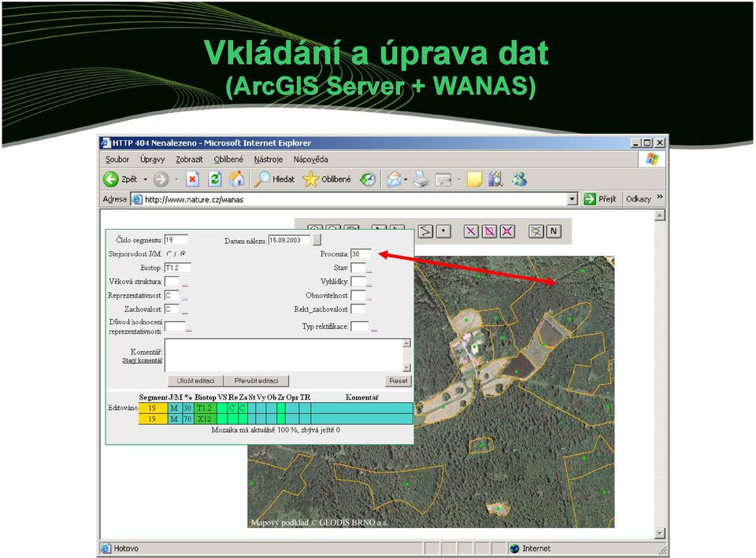Click the Edit page toolbar icon
Image resolution: width=756 pixels, height=558 pixels.
[x=443, y=179]
